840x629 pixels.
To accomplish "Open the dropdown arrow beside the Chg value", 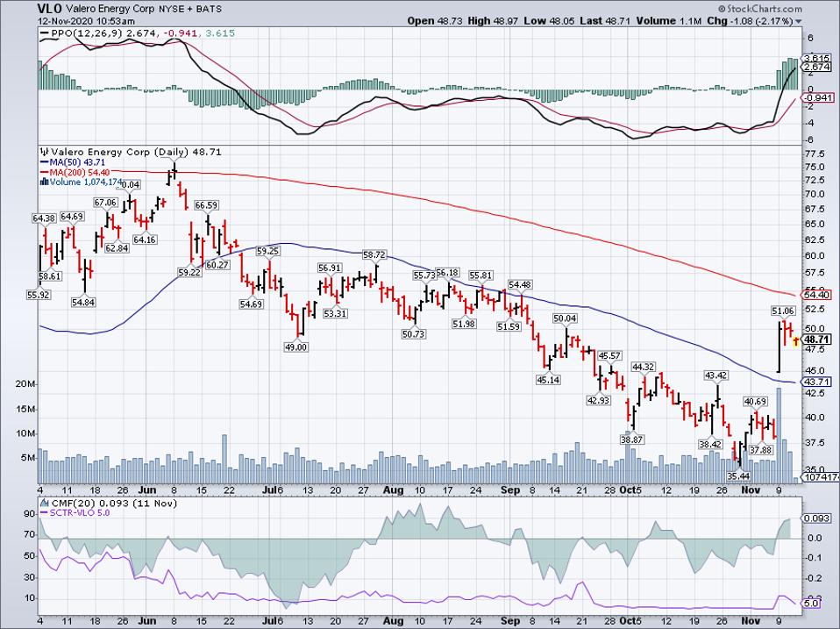I will [x=799, y=21].
